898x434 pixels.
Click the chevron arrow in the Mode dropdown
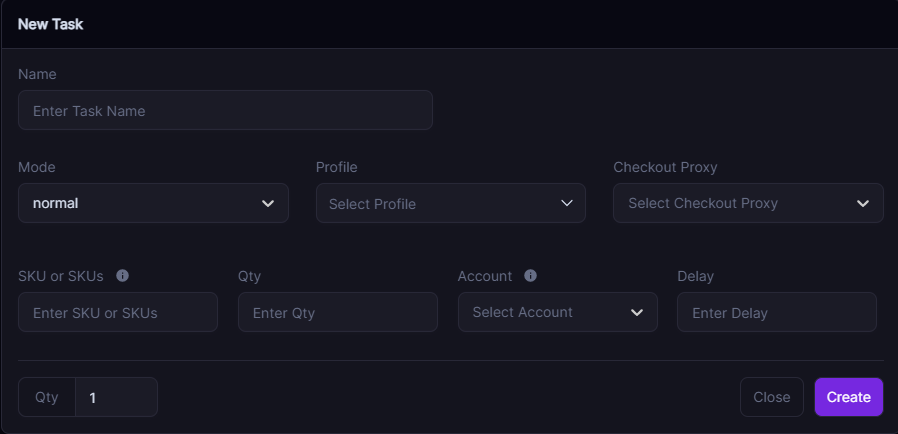[x=267, y=203]
